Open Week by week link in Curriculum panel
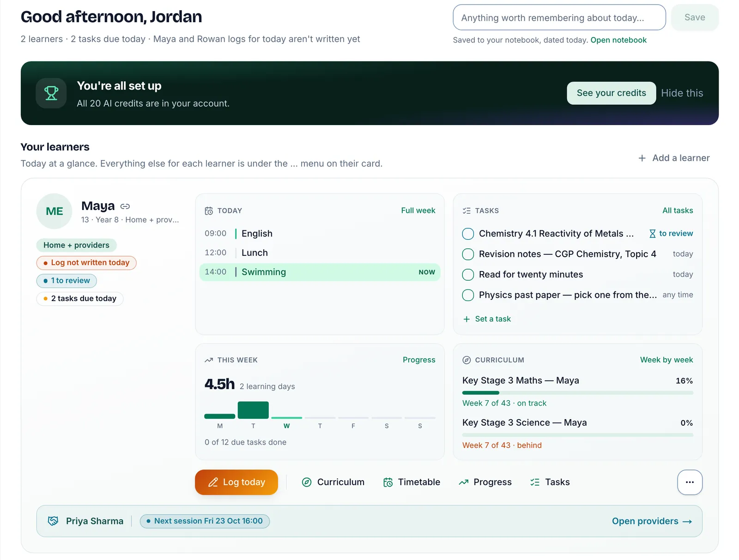739x560 pixels. tap(666, 360)
